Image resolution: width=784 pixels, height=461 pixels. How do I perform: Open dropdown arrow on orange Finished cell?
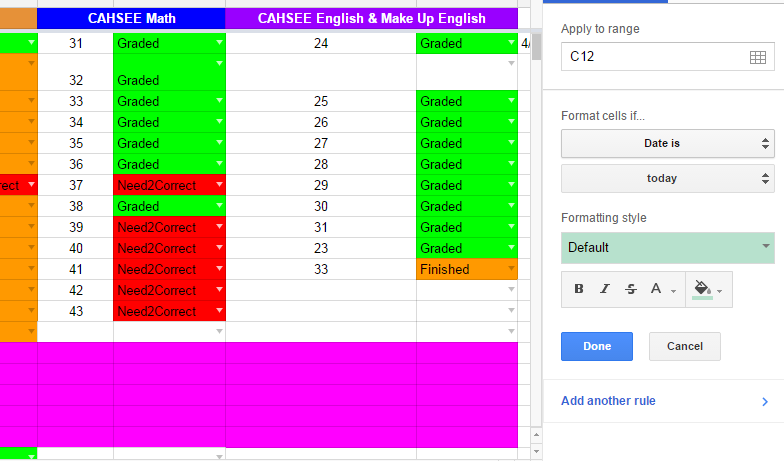tap(512, 269)
